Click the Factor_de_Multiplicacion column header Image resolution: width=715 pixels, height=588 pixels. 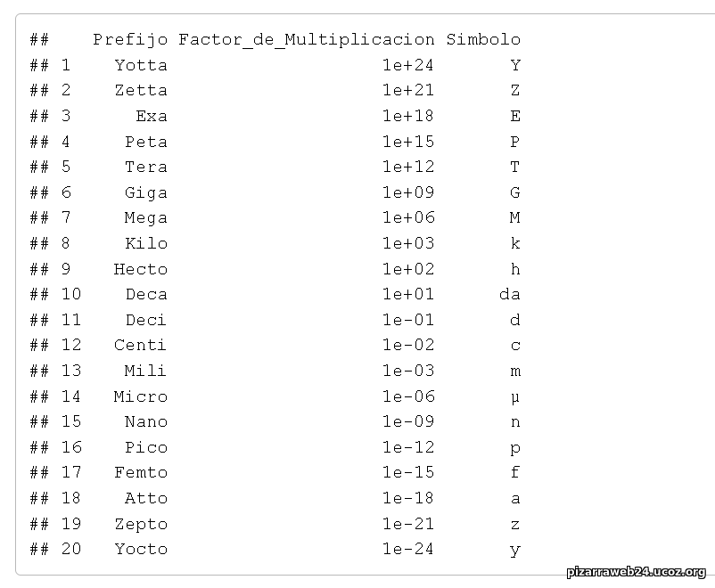coord(307,39)
